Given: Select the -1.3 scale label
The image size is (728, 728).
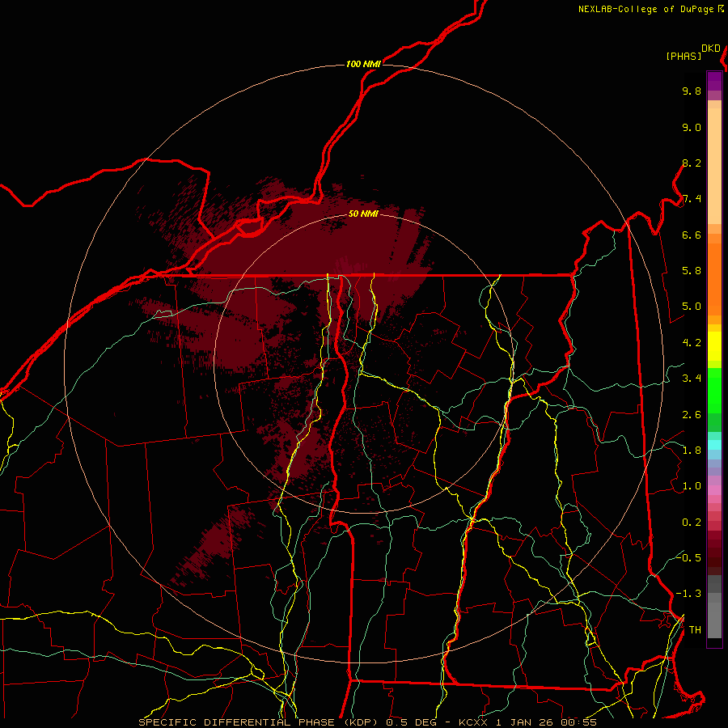Looking at the screenshot, I should (x=688, y=594).
